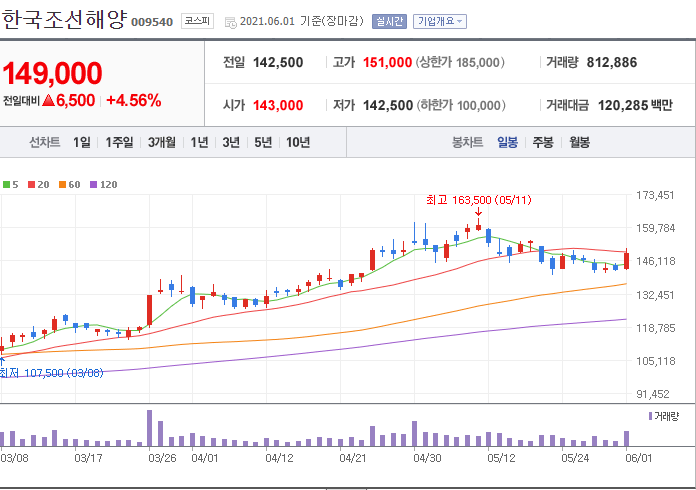Click the 코스피 market badge
Screen dimensions: 696x490
[x=197, y=21]
